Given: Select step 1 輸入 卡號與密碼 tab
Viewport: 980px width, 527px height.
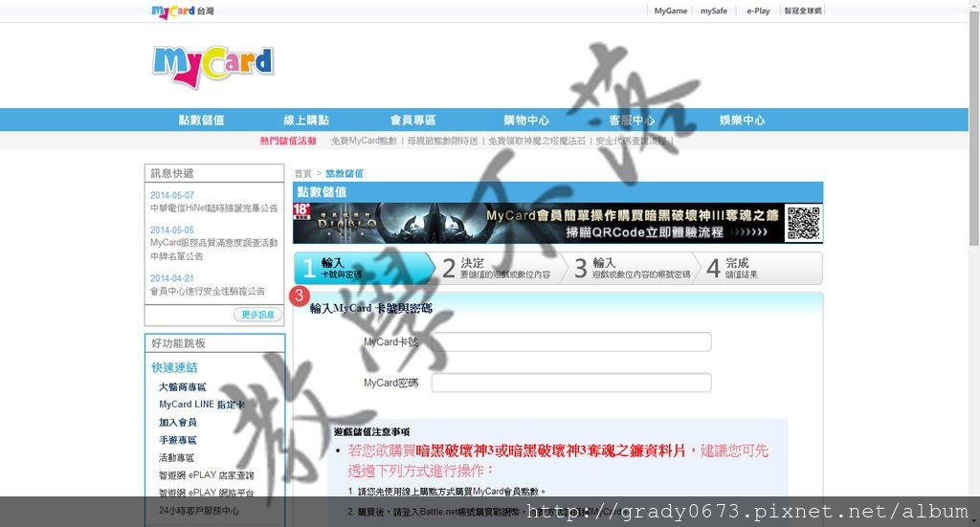Looking at the screenshot, I should pos(365,269).
